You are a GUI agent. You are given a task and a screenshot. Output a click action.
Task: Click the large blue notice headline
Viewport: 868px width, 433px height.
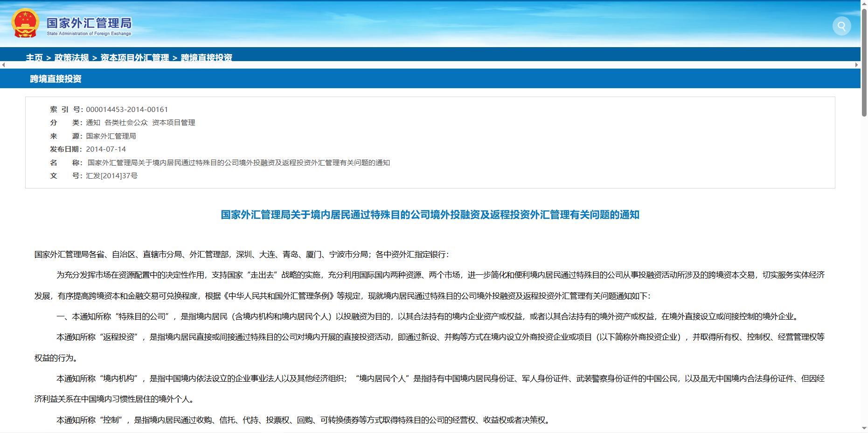430,215
